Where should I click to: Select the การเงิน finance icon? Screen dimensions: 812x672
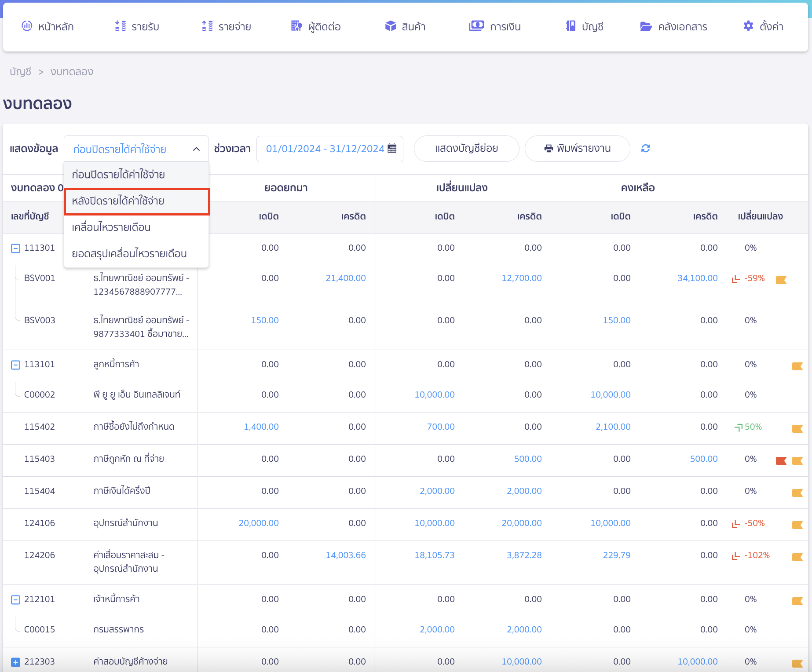pyautogui.click(x=475, y=26)
